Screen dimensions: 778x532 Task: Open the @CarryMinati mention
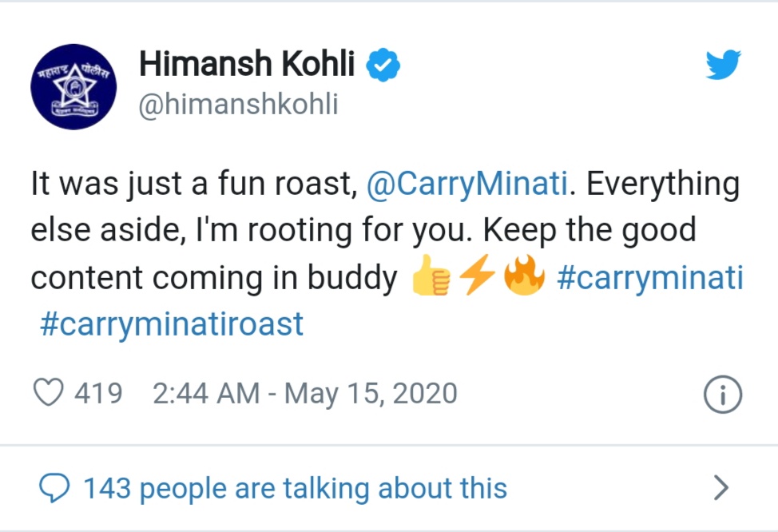pos(467,184)
